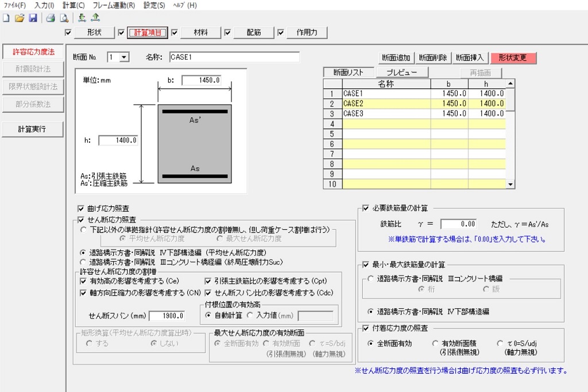Viewport: 588px width, 392px height.
Task: Toggle 軸方向圧縮力の影響を考慮する (CN) checkbox
Action: click(x=83, y=293)
